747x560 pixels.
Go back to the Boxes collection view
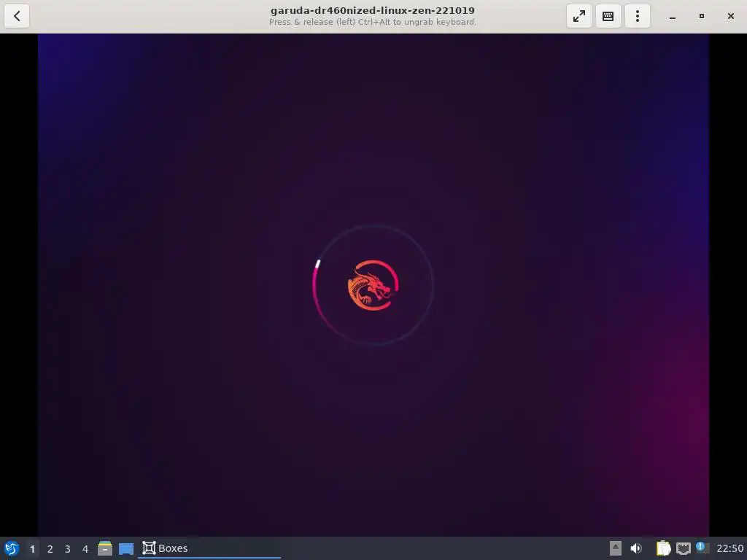pyautogui.click(x=17, y=16)
